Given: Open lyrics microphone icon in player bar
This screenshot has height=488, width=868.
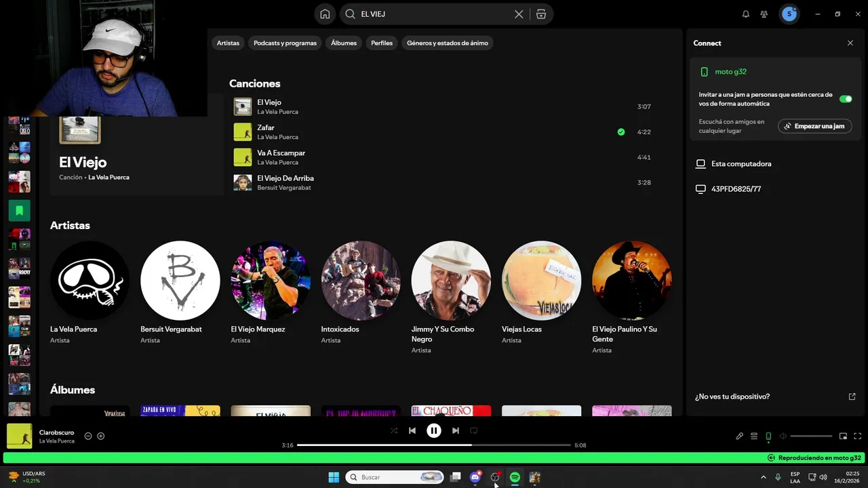Looking at the screenshot, I should coord(740,436).
